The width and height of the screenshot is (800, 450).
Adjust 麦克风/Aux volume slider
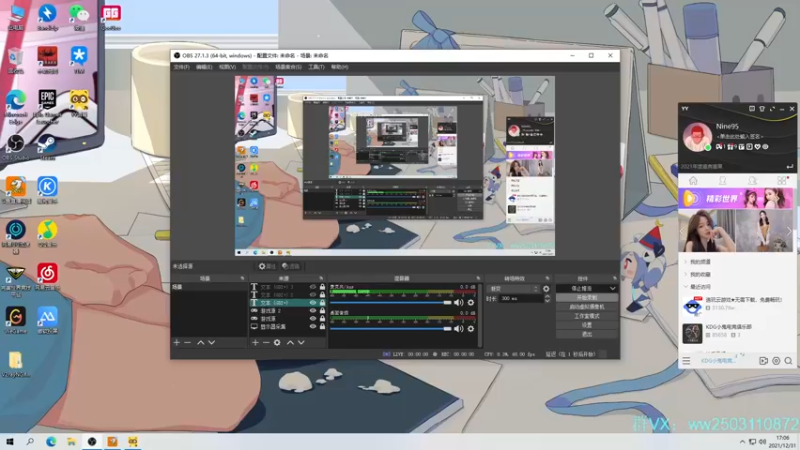(390, 303)
